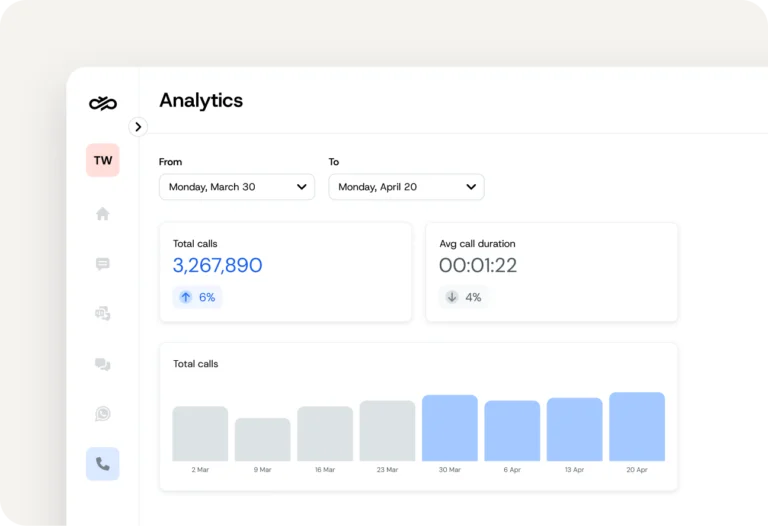768x526 pixels.
Task: Click the 6% increase badge
Action: click(x=197, y=297)
